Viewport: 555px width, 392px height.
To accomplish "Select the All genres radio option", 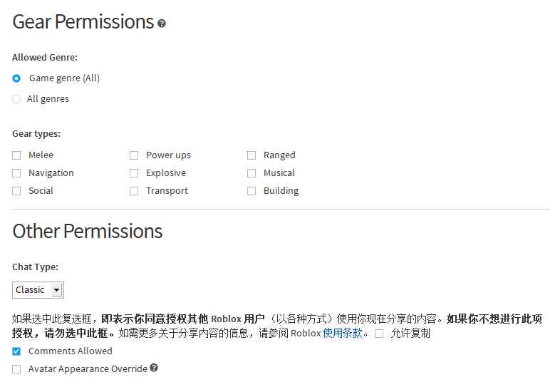I will [x=16, y=99].
